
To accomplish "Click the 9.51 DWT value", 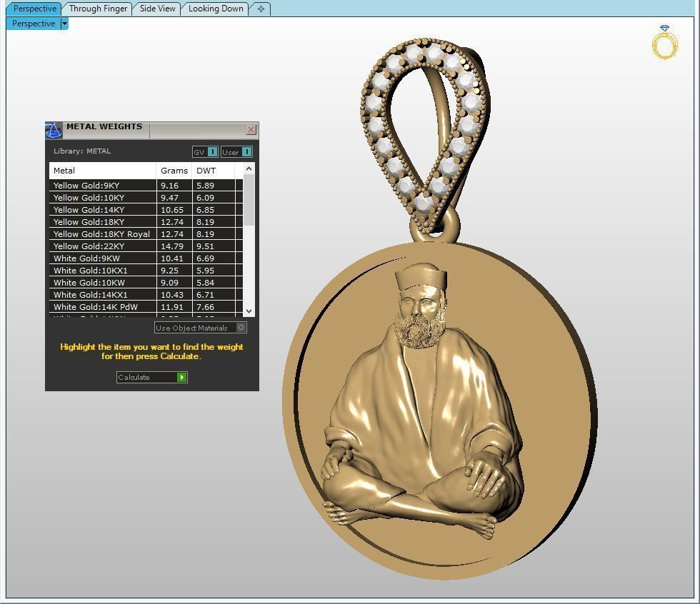I will 206,246.
